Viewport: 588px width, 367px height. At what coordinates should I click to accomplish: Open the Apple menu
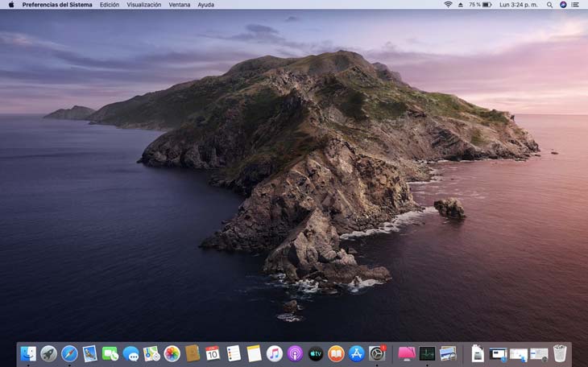(11, 5)
